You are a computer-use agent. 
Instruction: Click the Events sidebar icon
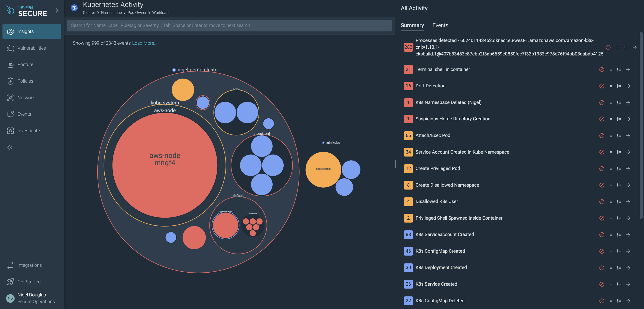tap(10, 114)
